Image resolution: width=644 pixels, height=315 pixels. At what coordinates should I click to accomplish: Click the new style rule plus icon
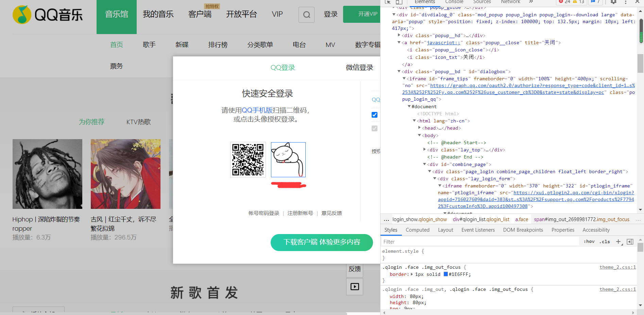pyautogui.click(x=618, y=242)
